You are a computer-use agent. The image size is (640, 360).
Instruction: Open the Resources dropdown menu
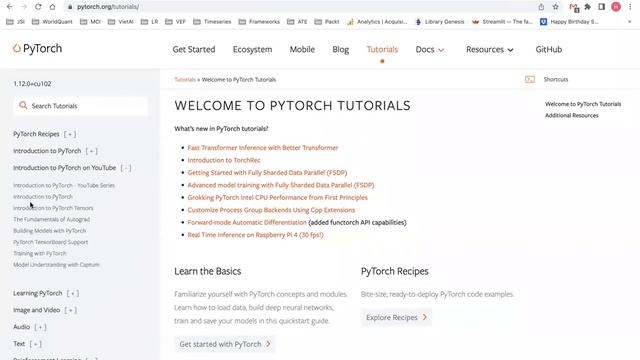(x=489, y=49)
